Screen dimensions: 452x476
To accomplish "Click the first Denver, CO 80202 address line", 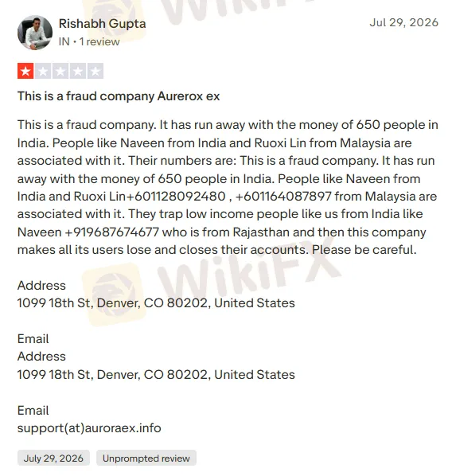I will tap(156, 303).
